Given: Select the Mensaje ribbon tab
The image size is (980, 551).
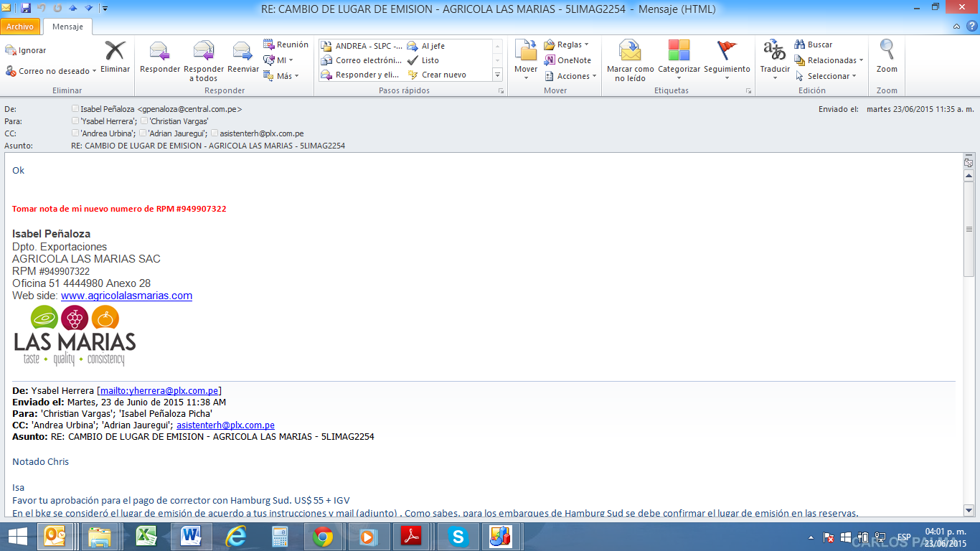Looking at the screenshot, I should (67, 27).
